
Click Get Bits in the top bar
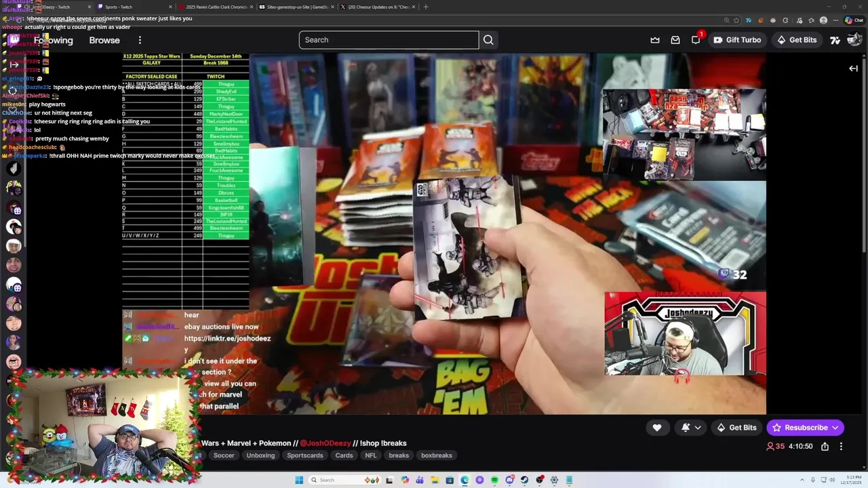tap(797, 40)
